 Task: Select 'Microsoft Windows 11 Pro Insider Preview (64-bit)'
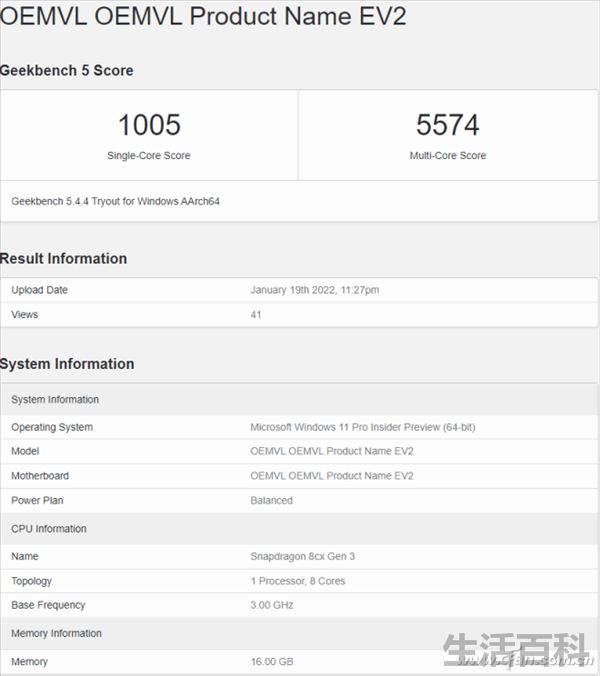click(363, 427)
